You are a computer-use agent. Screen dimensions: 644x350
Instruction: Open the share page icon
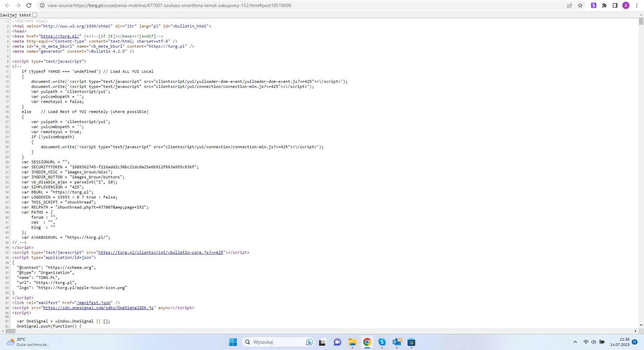570,5
